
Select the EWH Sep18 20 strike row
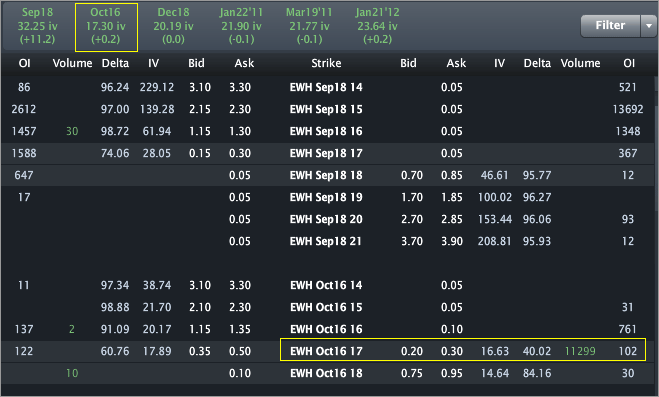[x=328, y=219]
